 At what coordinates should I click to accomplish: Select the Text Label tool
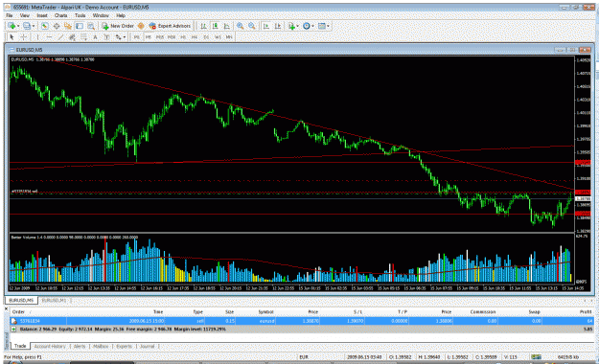(x=106, y=37)
